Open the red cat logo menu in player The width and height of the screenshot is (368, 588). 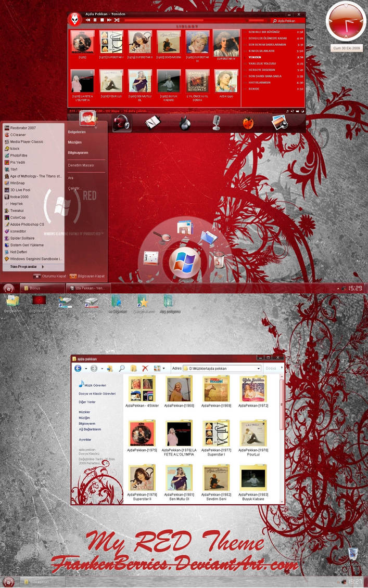coord(75,20)
